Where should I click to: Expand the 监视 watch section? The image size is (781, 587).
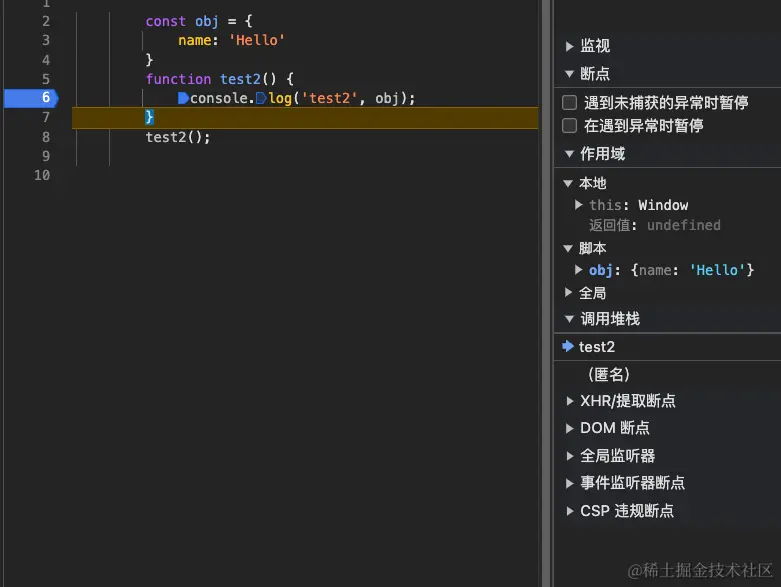tap(569, 46)
